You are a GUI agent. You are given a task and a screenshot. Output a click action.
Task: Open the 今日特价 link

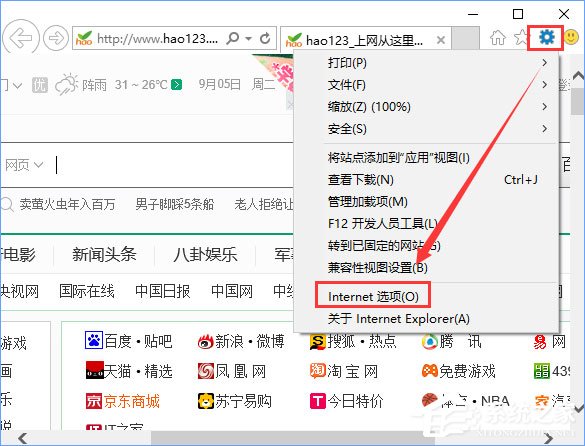click(x=356, y=401)
